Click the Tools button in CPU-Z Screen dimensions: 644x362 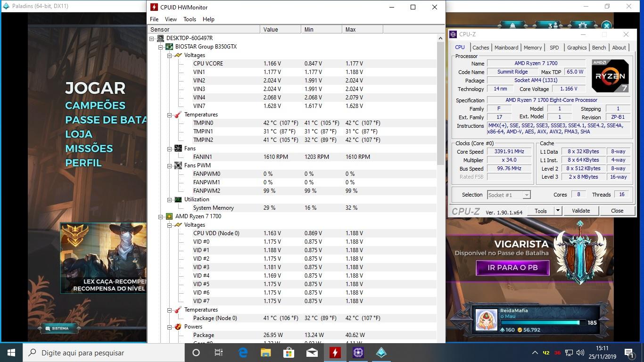(x=541, y=211)
